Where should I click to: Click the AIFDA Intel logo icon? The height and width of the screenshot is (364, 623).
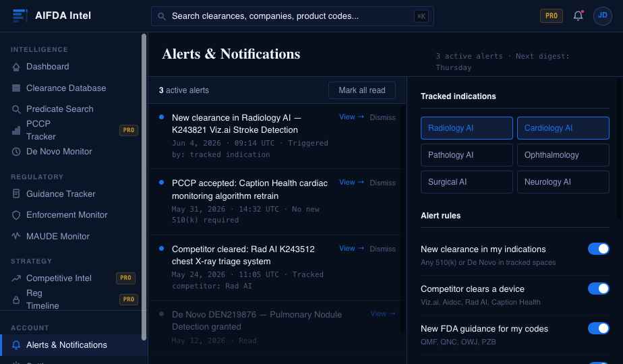pyautogui.click(x=20, y=16)
